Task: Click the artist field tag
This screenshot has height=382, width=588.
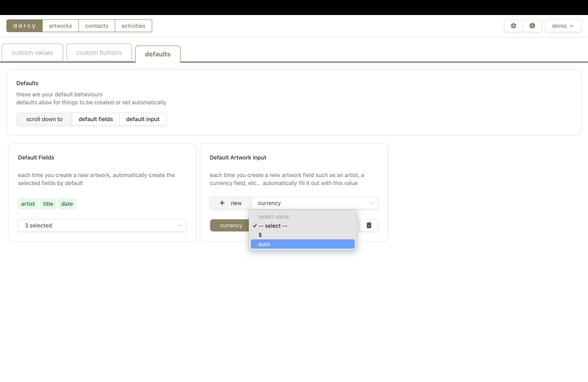Action: (x=28, y=204)
